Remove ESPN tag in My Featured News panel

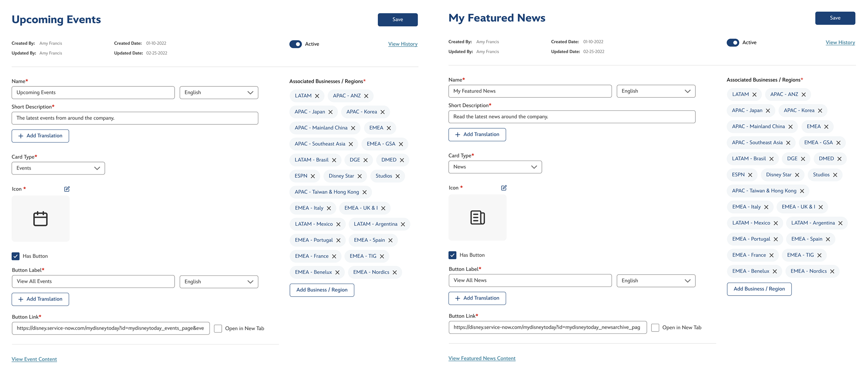750,175
